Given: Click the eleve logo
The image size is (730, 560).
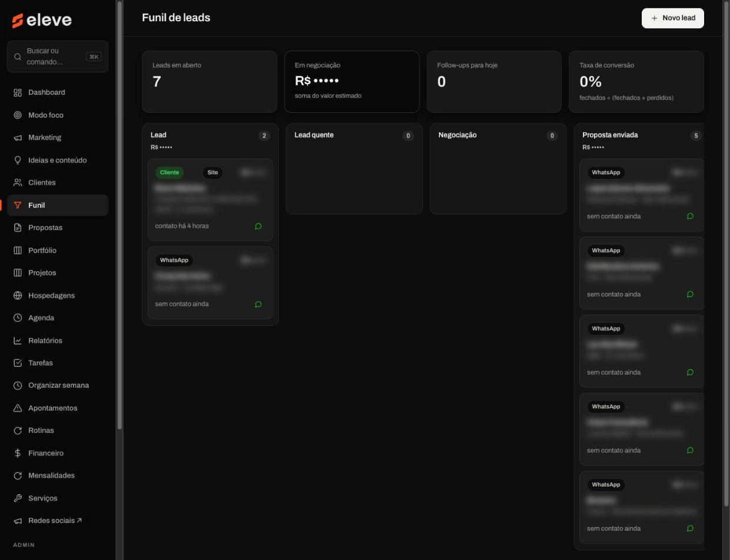Looking at the screenshot, I should point(42,20).
